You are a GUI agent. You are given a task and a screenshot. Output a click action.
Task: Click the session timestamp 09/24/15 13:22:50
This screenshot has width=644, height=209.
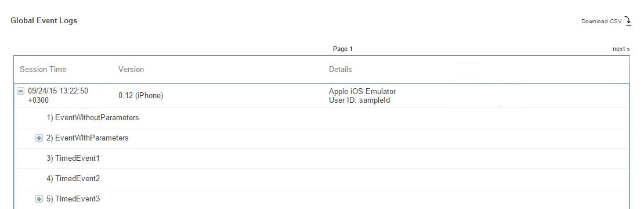click(x=58, y=91)
